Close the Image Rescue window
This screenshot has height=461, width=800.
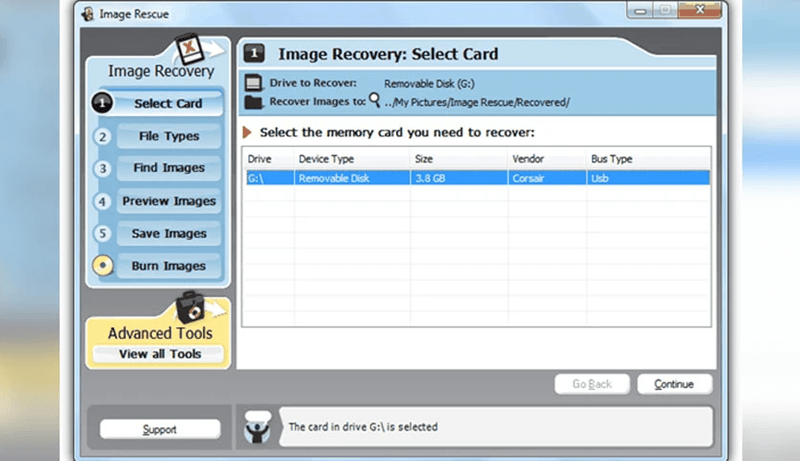pos(700,10)
